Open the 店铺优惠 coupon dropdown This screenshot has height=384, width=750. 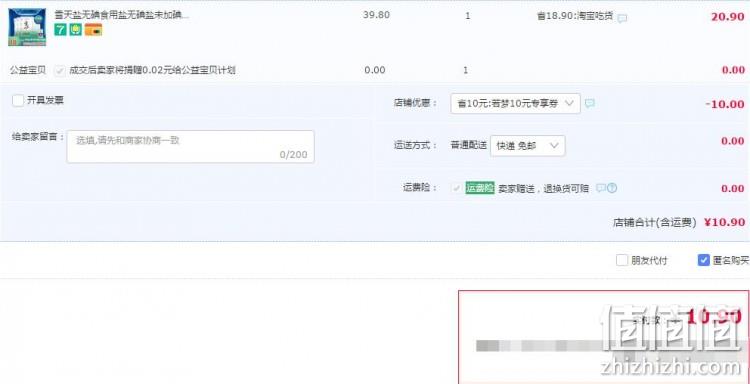tap(515, 103)
